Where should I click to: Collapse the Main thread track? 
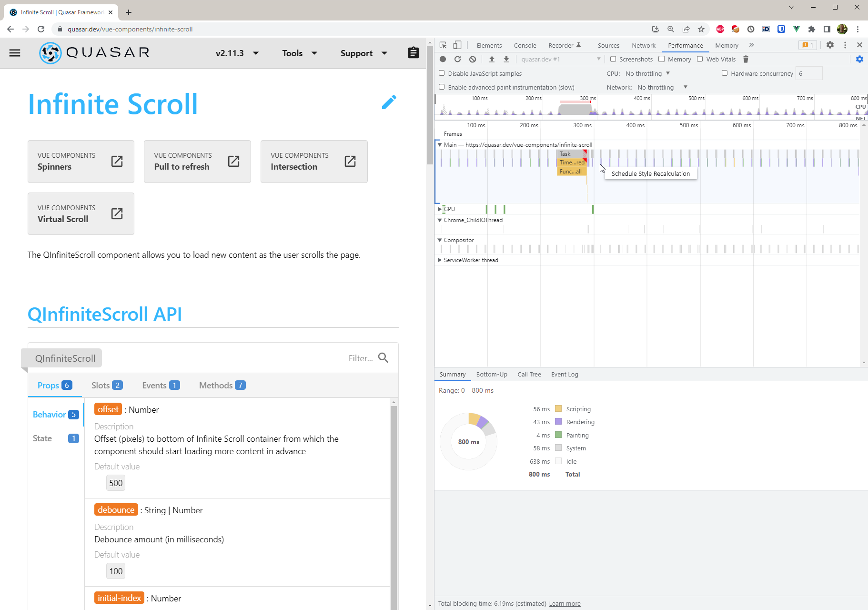[x=440, y=144]
